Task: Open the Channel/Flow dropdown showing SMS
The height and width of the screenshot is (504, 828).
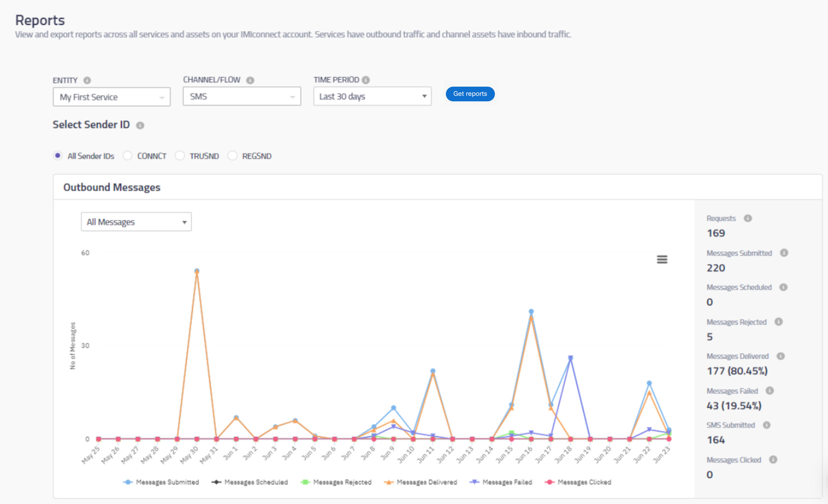Action: (241, 96)
